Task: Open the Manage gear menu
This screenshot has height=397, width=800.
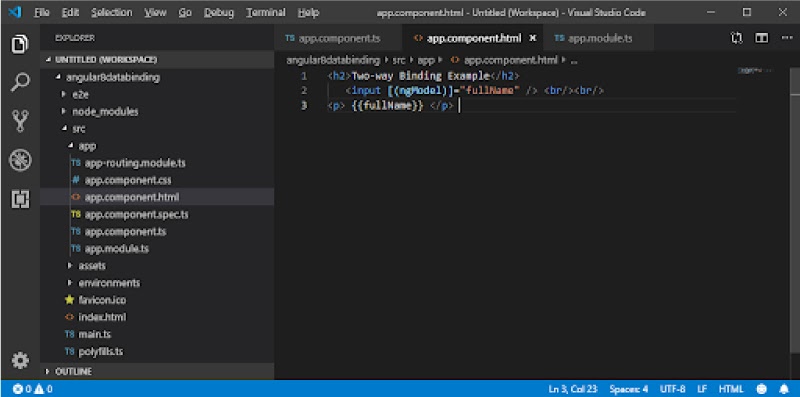Action: click(x=20, y=361)
